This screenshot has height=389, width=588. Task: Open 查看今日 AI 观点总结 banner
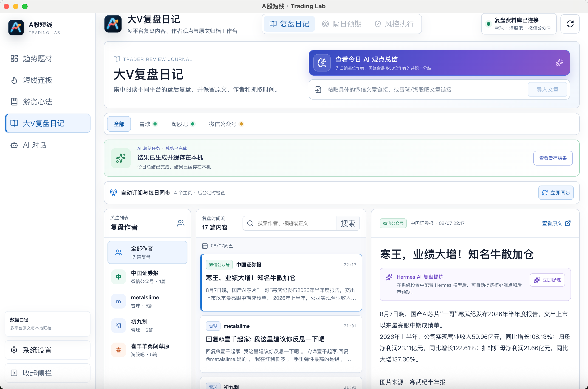[x=439, y=63]
